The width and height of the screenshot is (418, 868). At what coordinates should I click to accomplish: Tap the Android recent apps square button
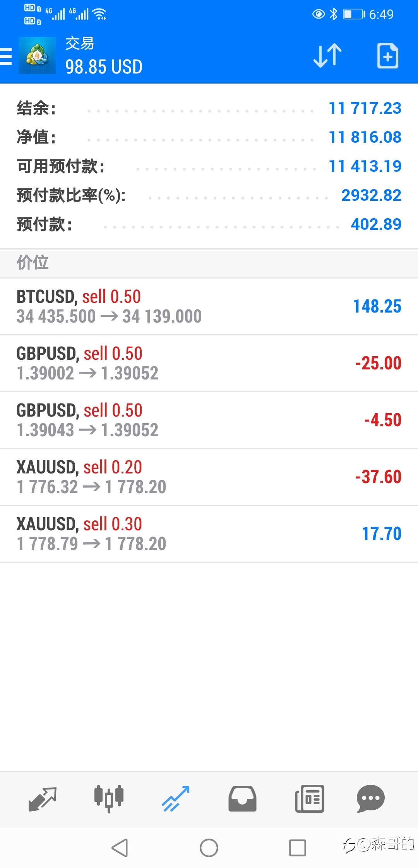[298, 848]
